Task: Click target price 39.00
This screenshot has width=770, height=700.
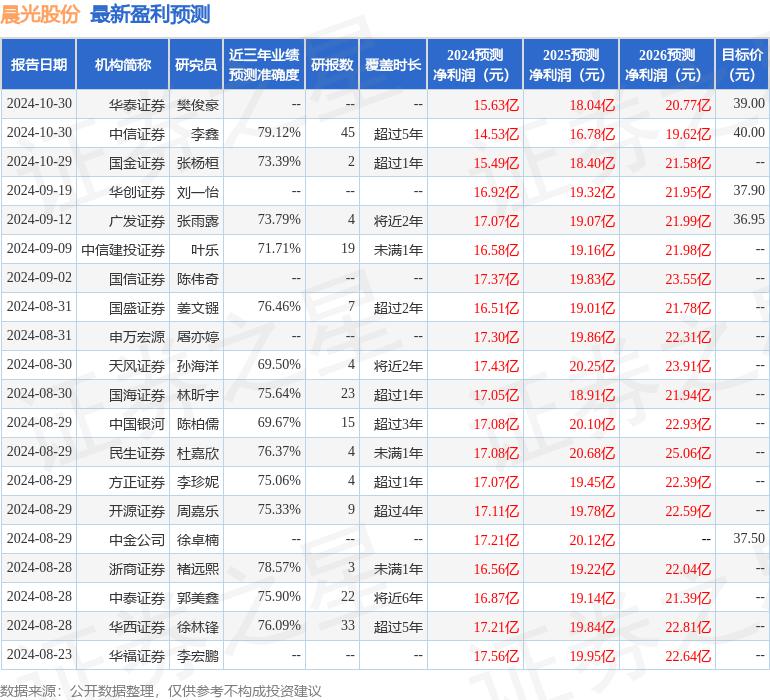Action: [749, 103]
